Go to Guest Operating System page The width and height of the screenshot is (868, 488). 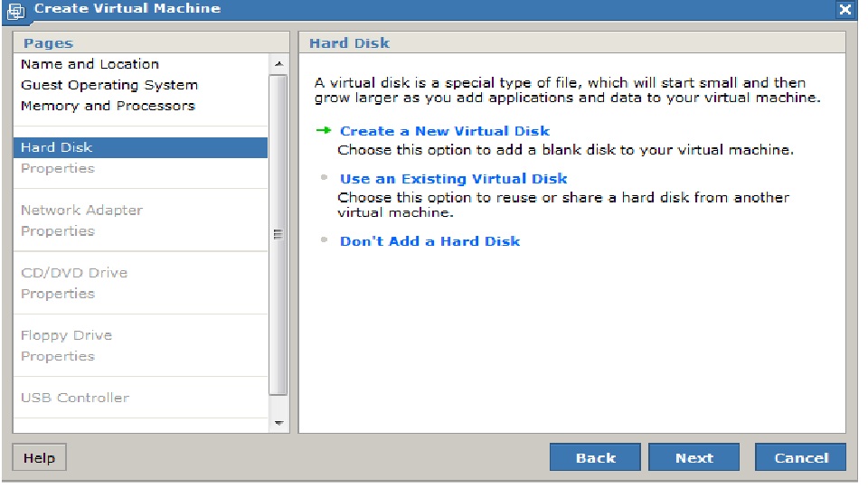[108, 85]
